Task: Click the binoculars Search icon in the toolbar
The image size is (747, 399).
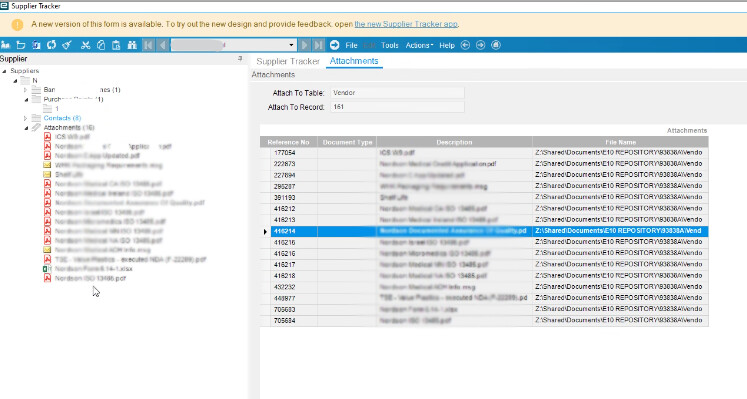Action: [132, 45]
